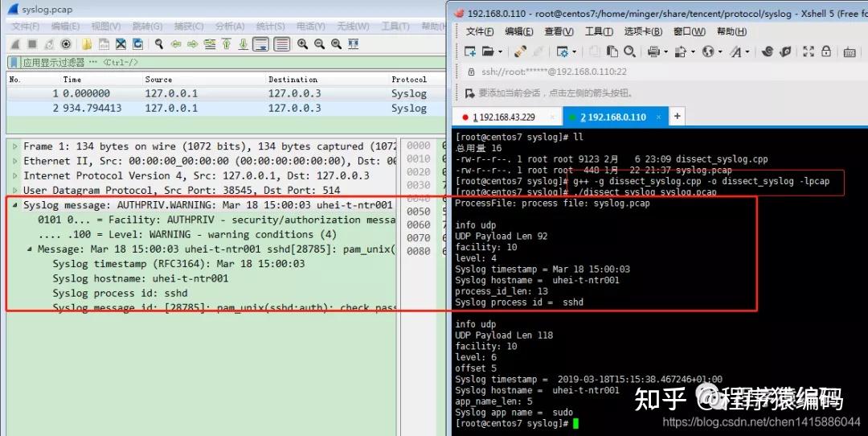Toggle packet list colorization in Wireshark
The width and height of the screenshot is (868, 436).
click(x=282, y=44)
